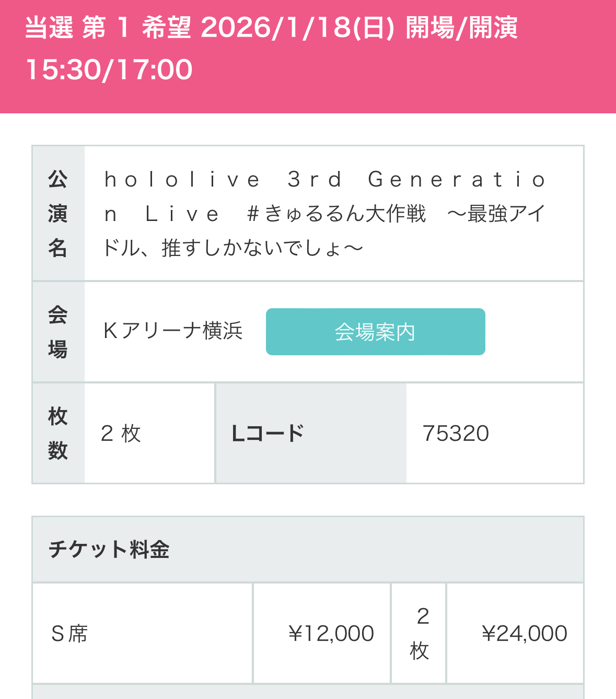616x699 pixels.
Task: Click the hololive 3rd Generation performance title
Action: [324, 180]
